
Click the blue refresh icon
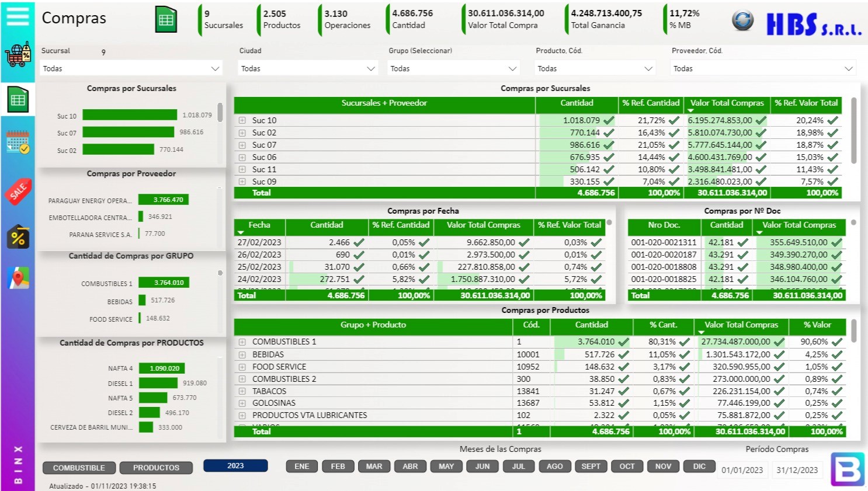point(742,20)
